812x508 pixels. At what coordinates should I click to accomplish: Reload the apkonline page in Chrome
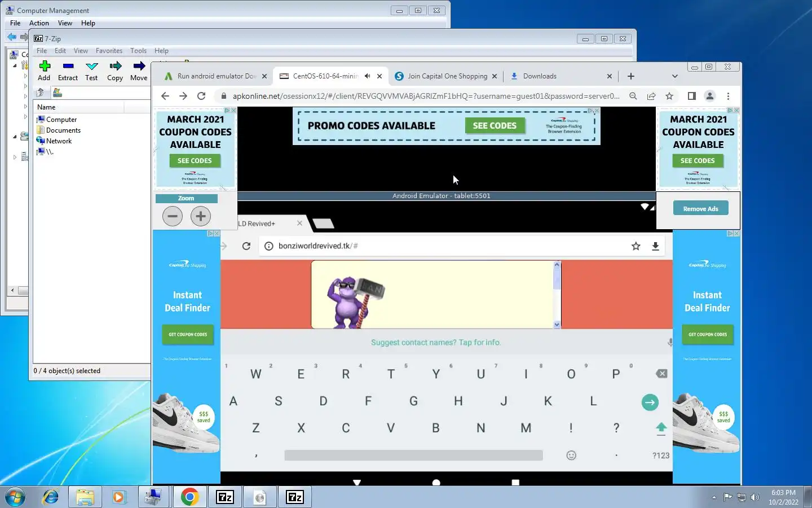(x=201, y=96)
